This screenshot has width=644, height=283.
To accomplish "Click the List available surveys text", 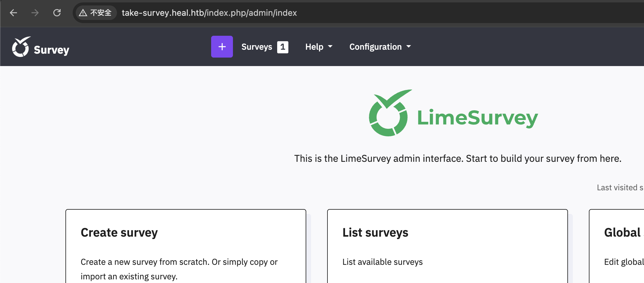I will coord(382,262).
